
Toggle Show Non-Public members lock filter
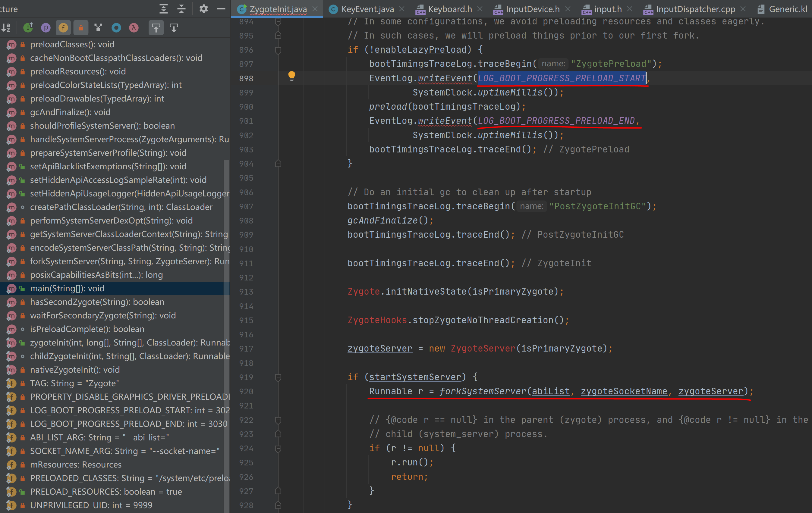pyautogui.click(x=81, y=28)
